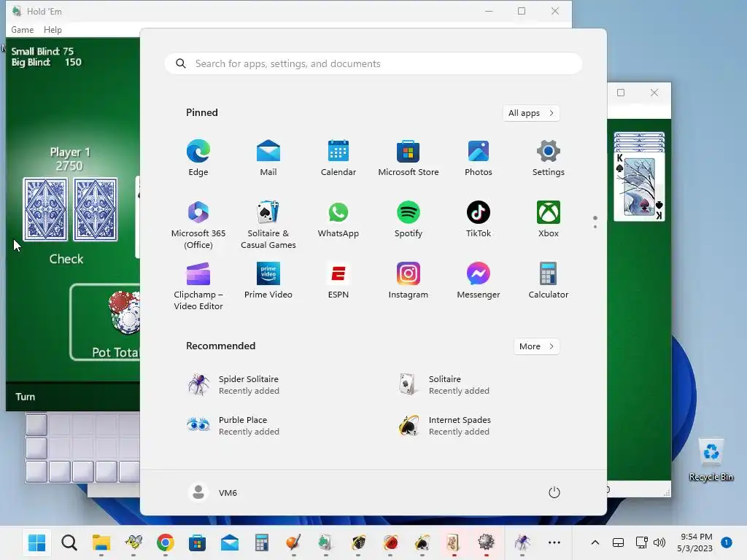Open Clipchamp – Video Editor
Screen dimensions: 747x560
[x=198, y=286]
